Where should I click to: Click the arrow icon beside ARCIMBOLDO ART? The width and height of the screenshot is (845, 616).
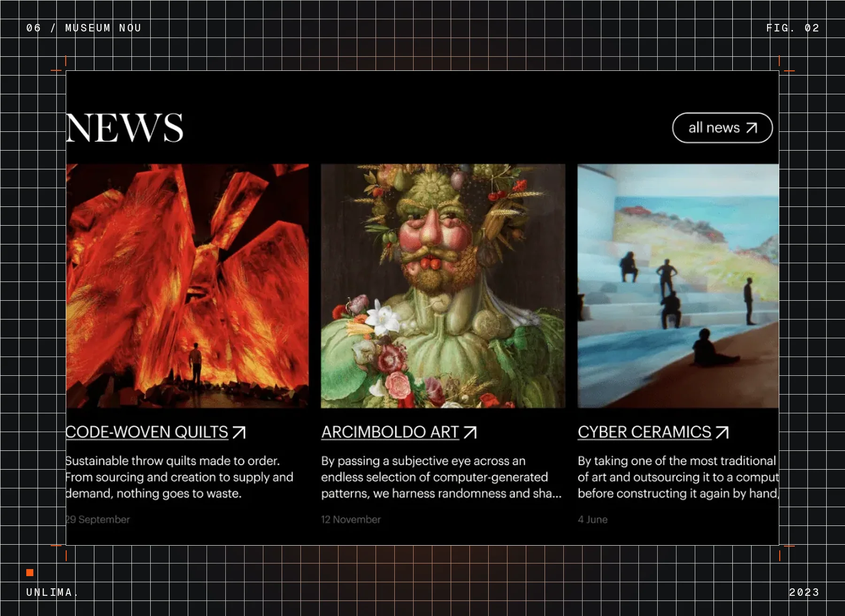click(x=470, y=432)
